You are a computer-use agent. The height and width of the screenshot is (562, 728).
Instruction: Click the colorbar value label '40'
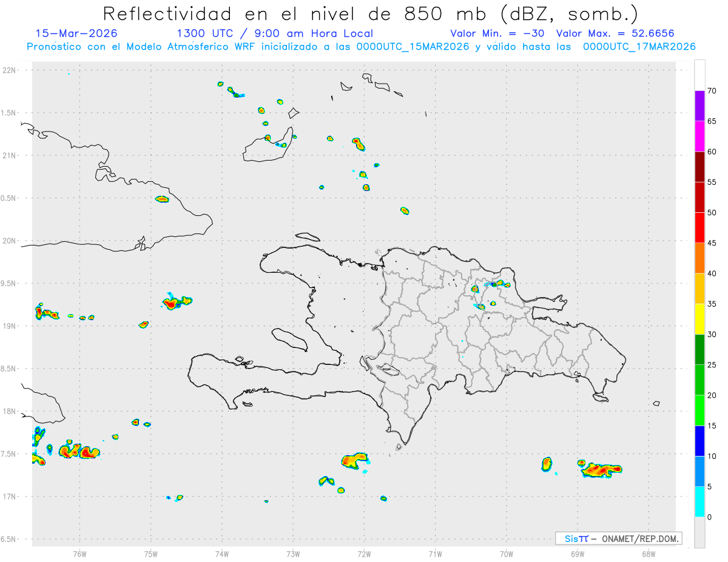click(712, 273)
